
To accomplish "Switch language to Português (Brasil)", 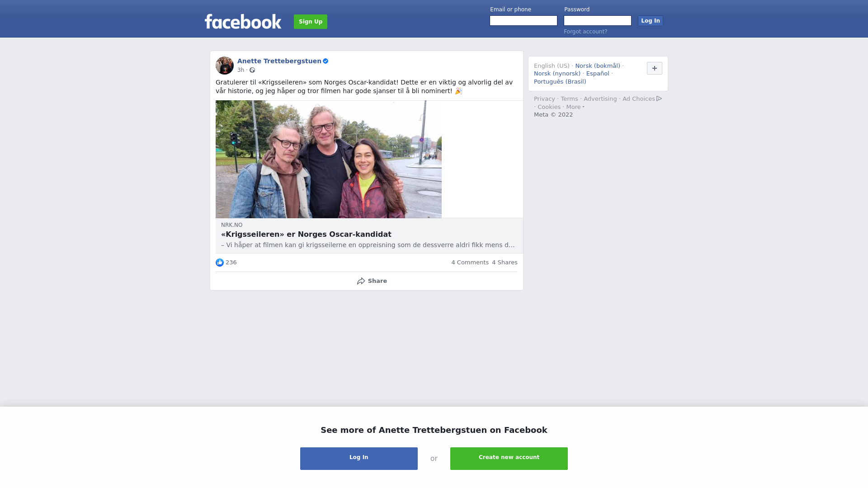I will (560, 82).
